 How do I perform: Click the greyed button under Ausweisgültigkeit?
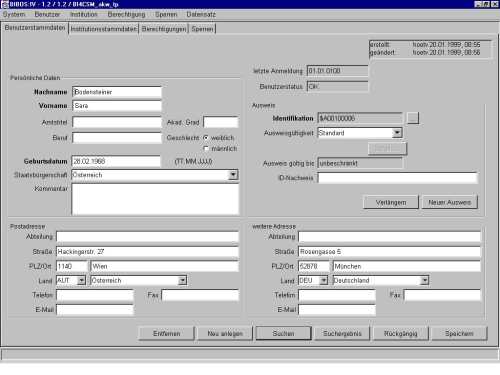tap(387, 149)
